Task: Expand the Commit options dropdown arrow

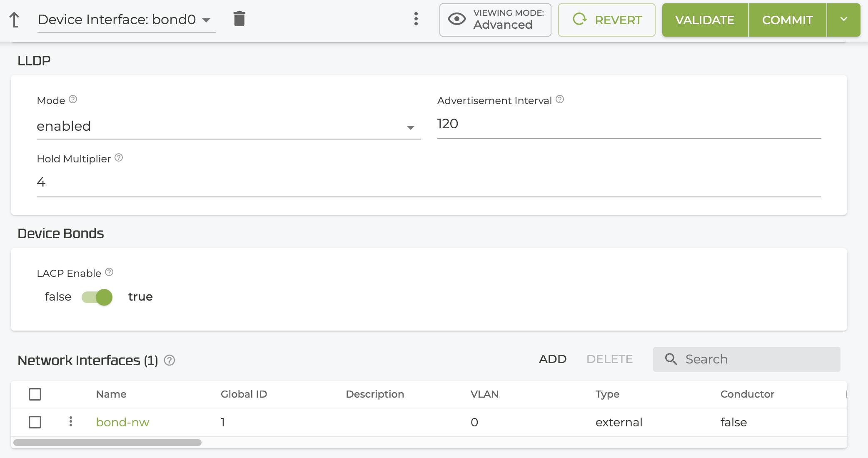Action: point(843,20)
